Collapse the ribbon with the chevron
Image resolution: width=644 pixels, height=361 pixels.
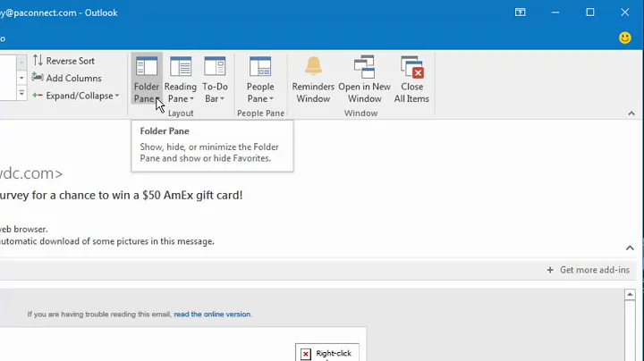point(631,113)
